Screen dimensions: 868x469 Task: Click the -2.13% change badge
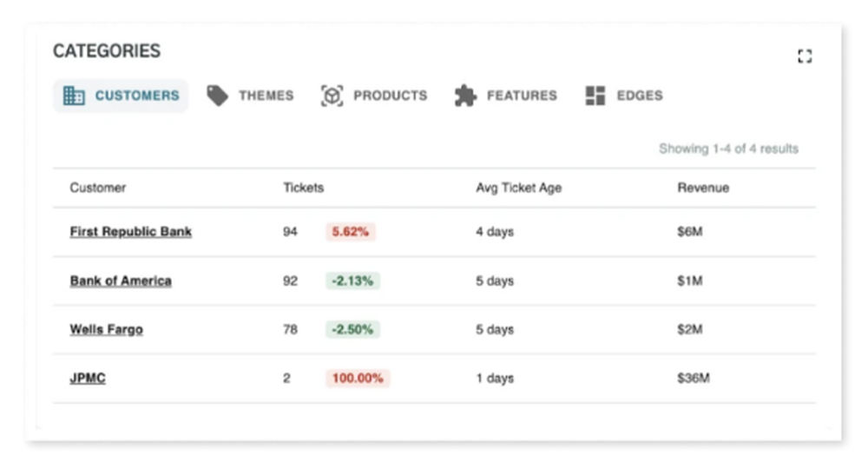[x=352, y=281]
